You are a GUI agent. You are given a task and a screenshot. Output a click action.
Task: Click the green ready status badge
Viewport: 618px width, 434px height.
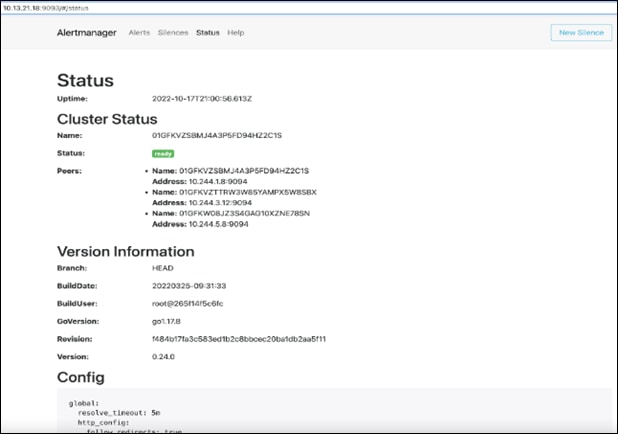(163, 153)
